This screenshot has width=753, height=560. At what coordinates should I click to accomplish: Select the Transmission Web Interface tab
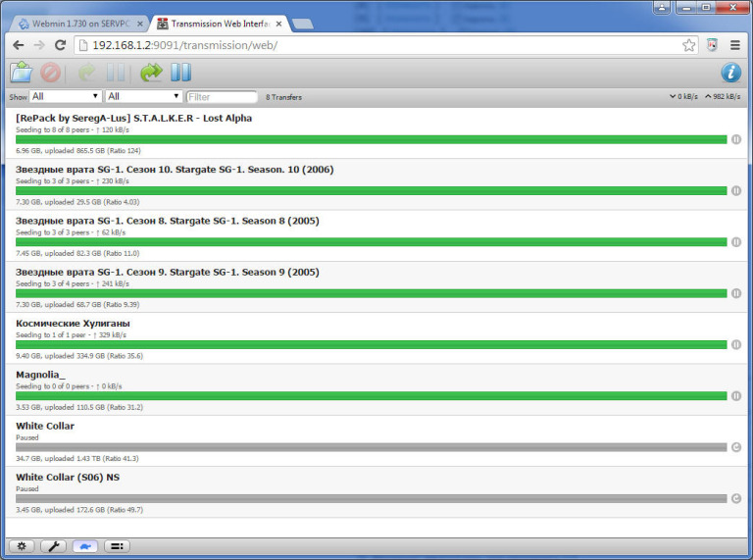pyautogui.click(x=220, y=24)
